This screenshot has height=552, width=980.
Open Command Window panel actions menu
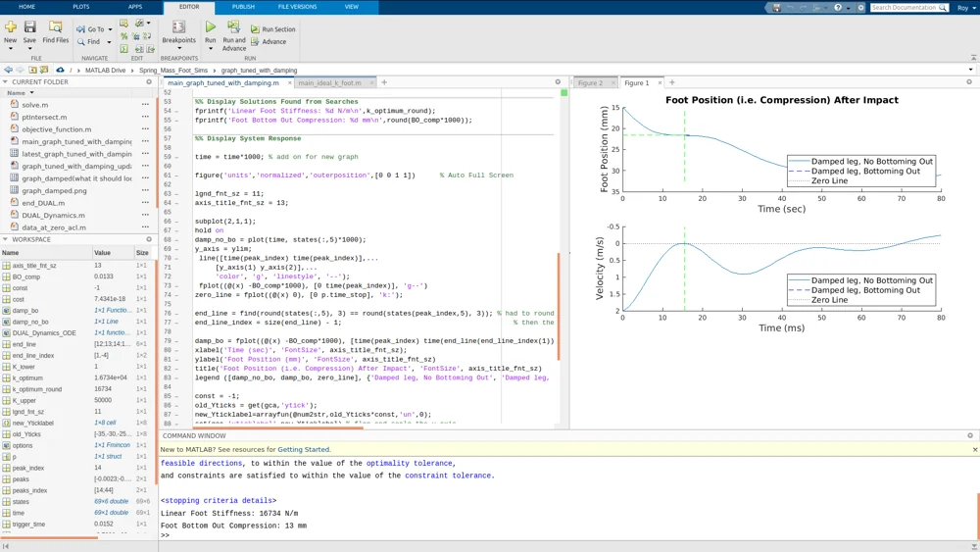970,435
